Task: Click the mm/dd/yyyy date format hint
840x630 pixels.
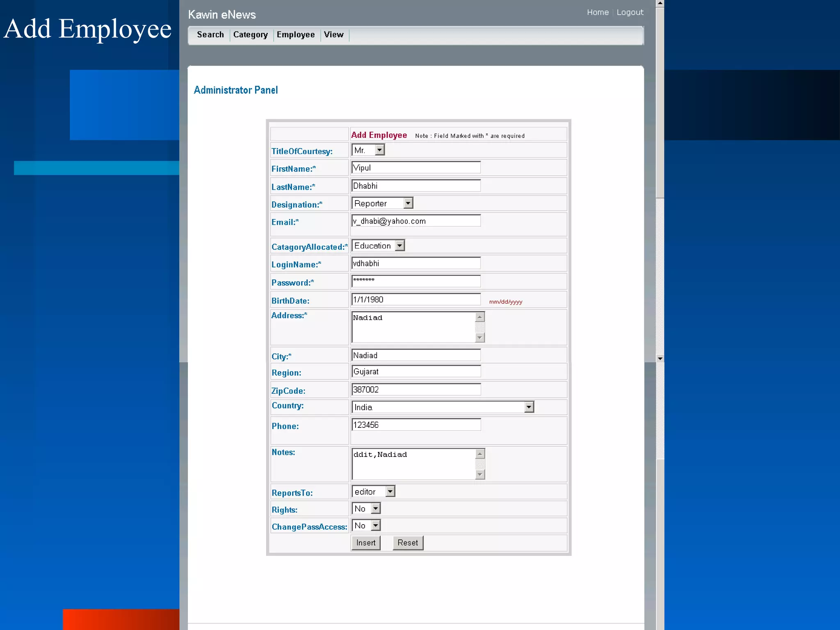Action: pos(506,302)
